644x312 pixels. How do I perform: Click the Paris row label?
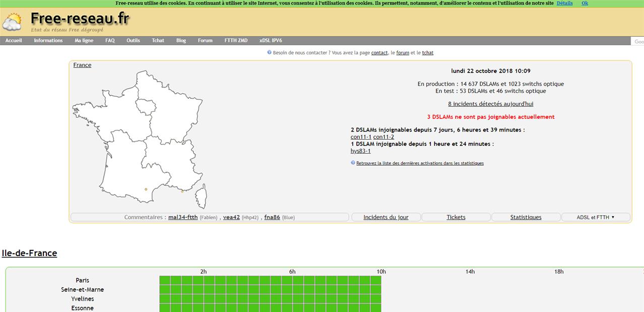[83, 280]
